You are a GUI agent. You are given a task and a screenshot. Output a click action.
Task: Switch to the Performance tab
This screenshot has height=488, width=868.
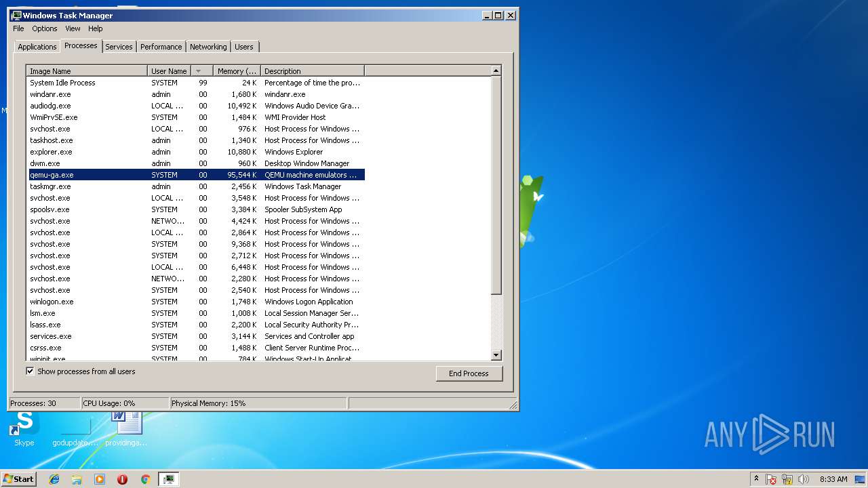click(161, 47)
